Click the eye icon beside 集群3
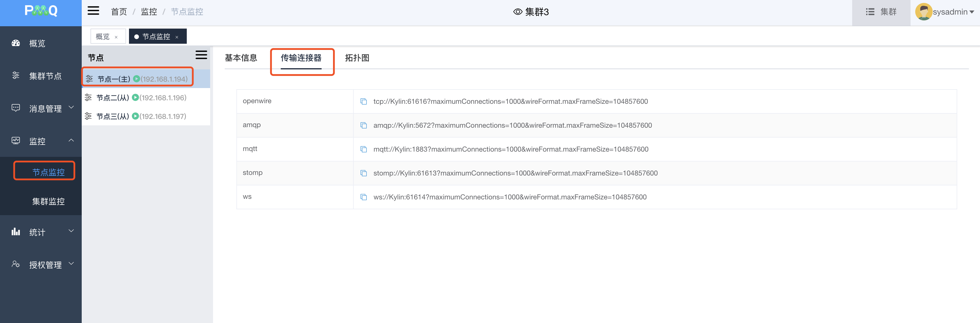The width and height of the screenshot is (980, 323). coord(517,12)
